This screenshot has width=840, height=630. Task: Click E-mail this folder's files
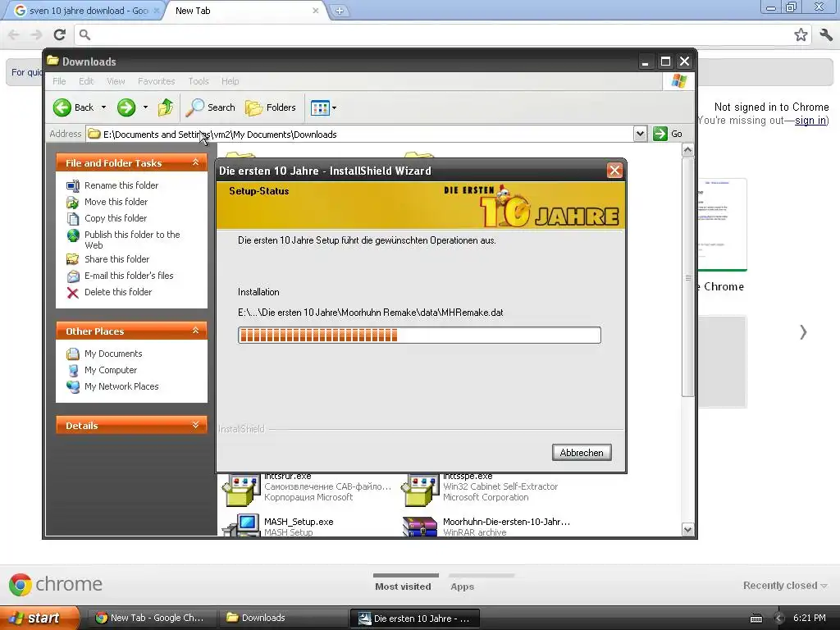click(129, 276)
